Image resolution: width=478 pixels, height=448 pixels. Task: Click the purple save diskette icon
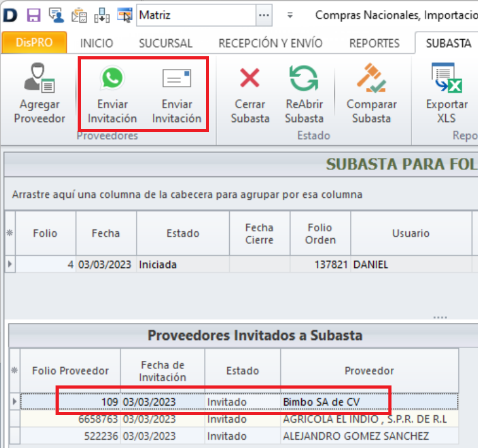click(33, 15)
